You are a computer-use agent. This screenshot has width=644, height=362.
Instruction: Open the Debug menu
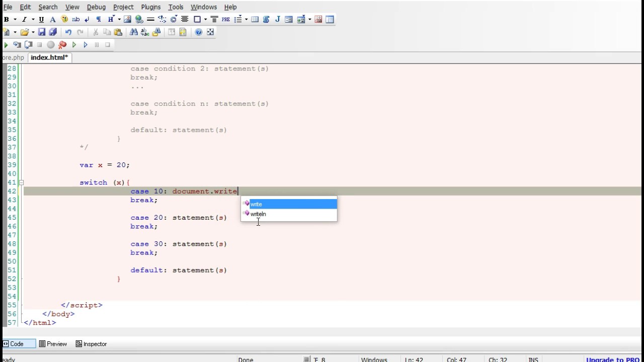(96, 7)
